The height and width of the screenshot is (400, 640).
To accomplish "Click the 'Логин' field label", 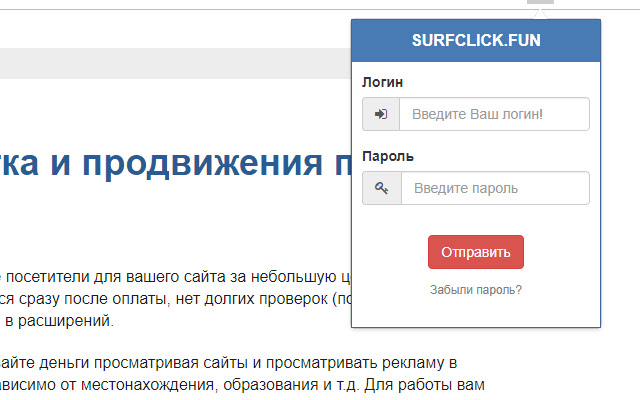I will [x=382, y=82].
